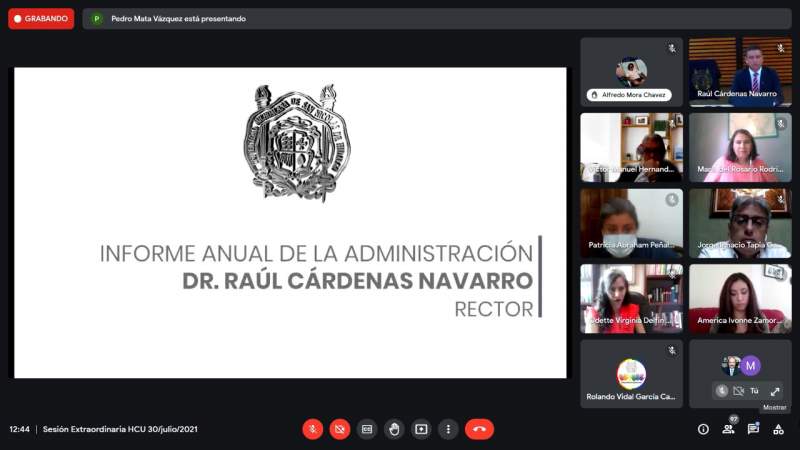Click the meeting name 'Sesión Extraordinaria HCU 30/julio/2021'
800x450 pixels.
point(120,429)
